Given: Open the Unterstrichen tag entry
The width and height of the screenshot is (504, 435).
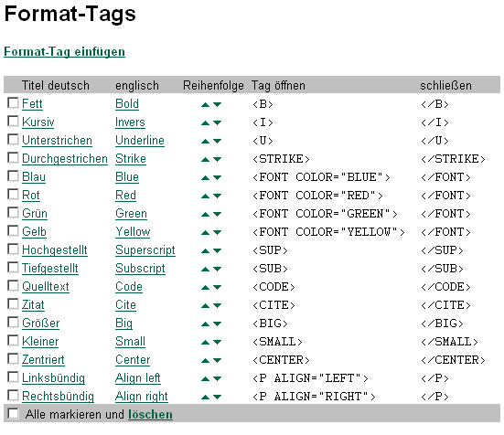Looking at the screenshot, I should [58, 141].
